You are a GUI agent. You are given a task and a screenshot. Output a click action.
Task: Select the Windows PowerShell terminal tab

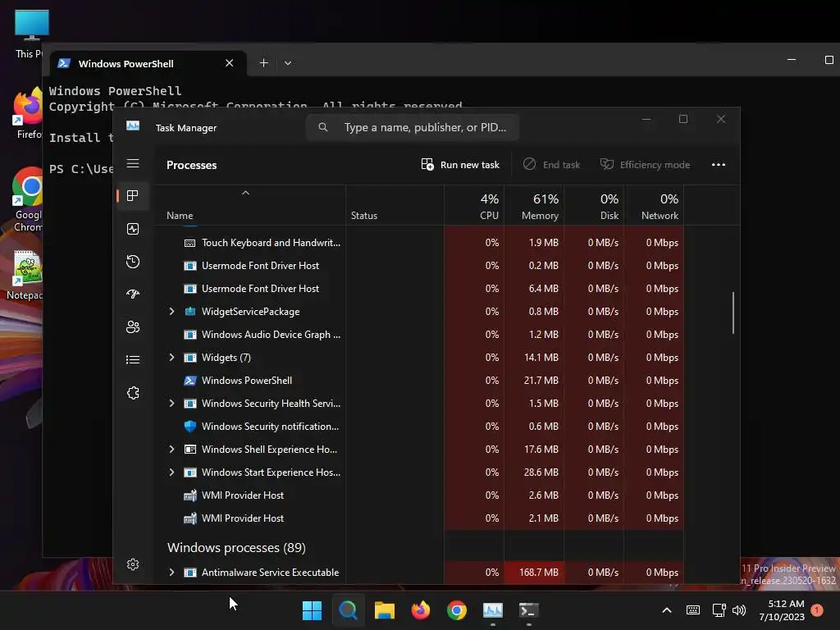(148, 63)
